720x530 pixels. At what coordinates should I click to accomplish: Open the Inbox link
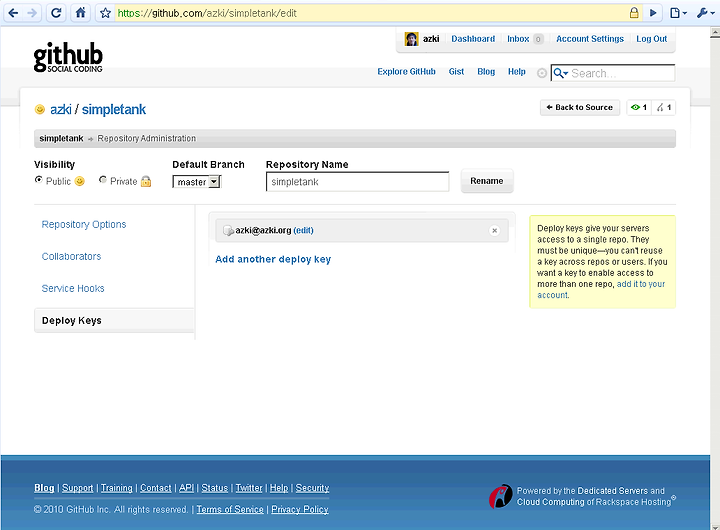pos(518,39)
